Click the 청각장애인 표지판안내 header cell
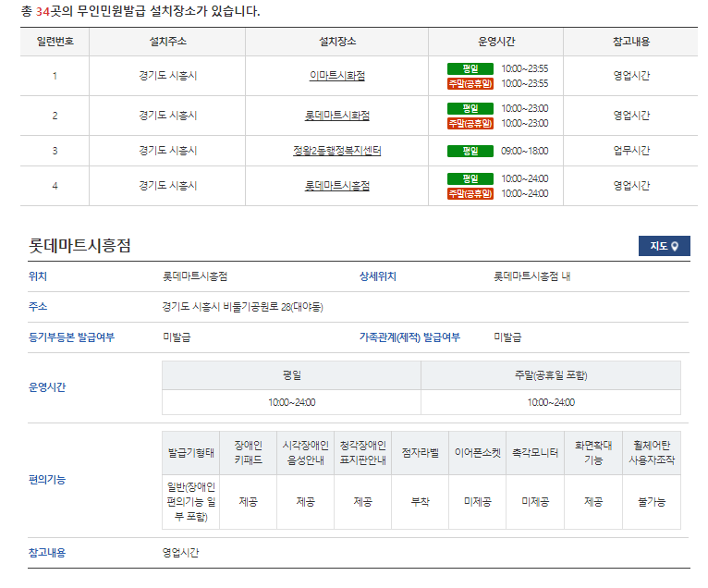708x588 pixels. click(x=362, y=453)
